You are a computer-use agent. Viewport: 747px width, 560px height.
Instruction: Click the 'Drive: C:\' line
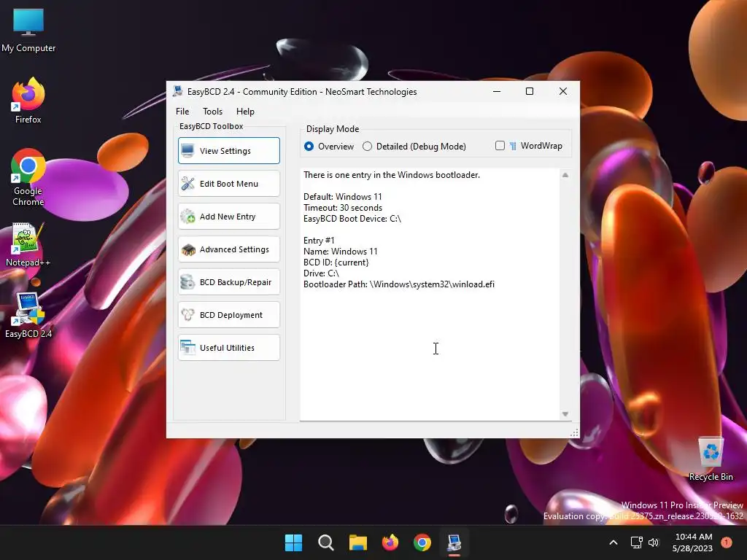point(321,273)
